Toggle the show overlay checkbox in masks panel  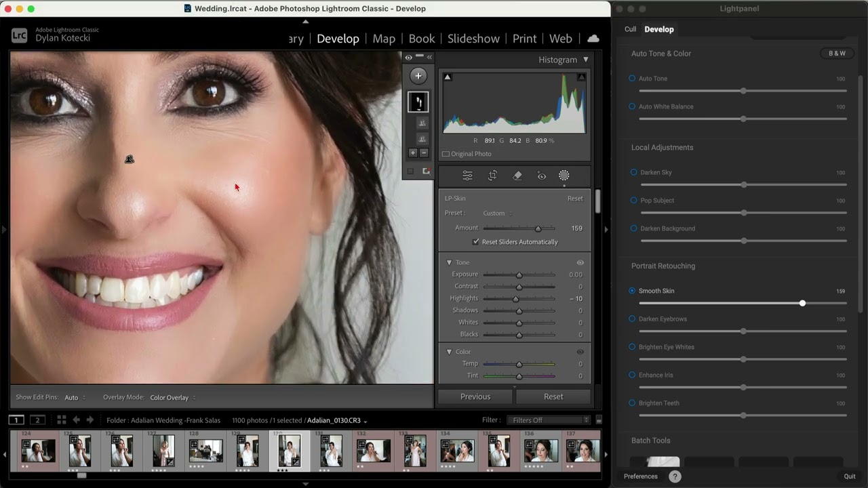click(410, 171)
